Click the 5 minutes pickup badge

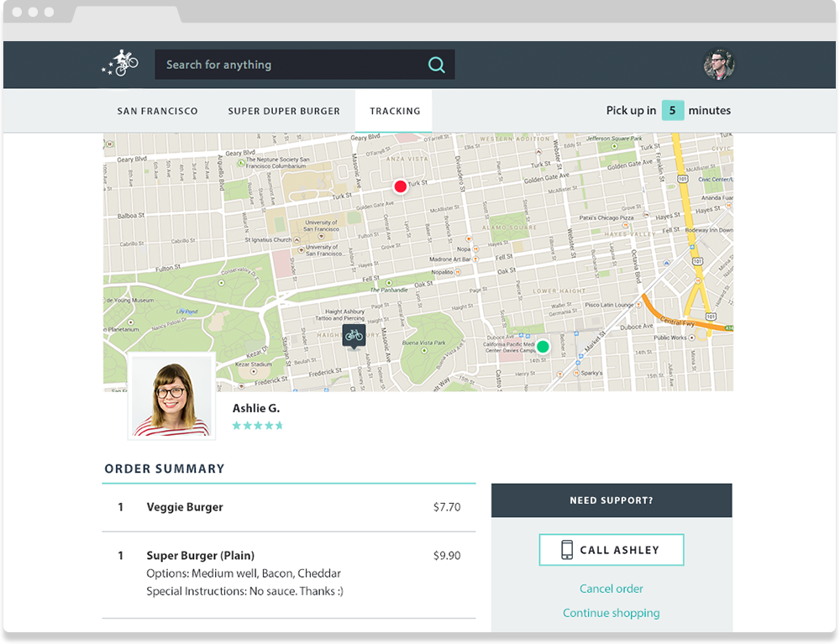pyautogui.click(x=672, y=110)
